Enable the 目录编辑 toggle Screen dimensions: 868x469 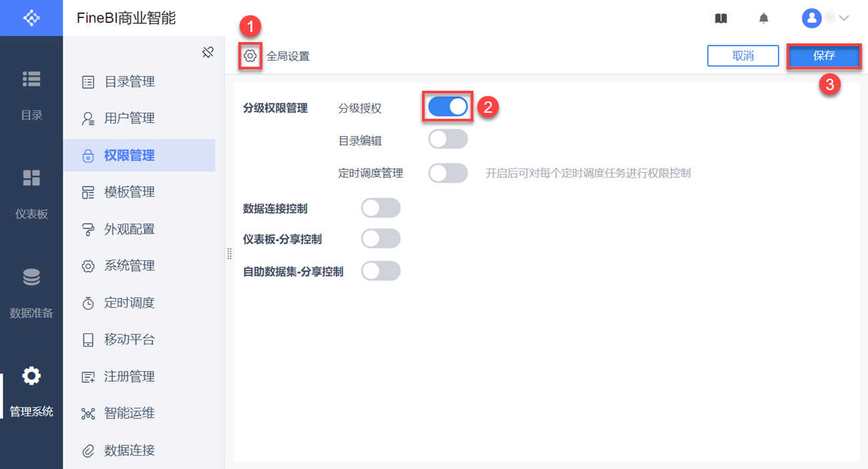coord(448,139)
